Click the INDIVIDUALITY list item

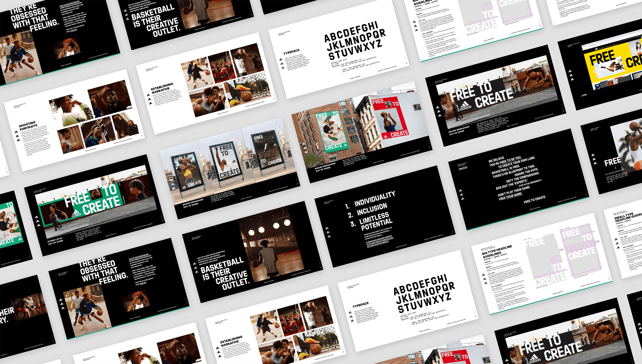[x=374, y=199]
